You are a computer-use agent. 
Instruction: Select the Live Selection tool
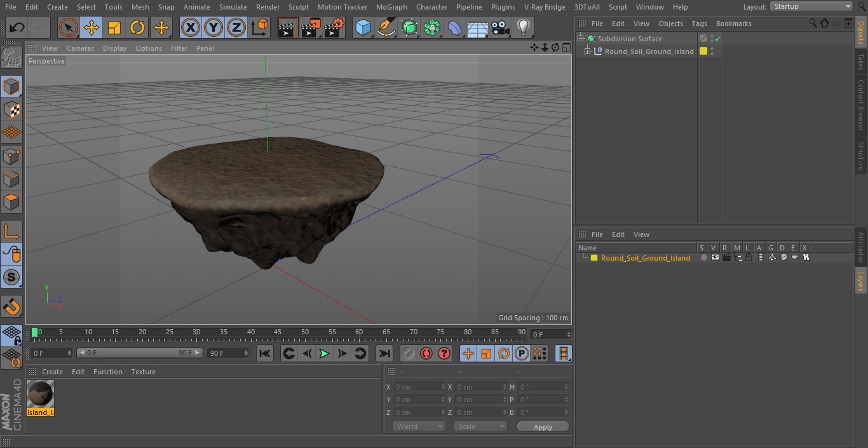[x=69, y=28]
